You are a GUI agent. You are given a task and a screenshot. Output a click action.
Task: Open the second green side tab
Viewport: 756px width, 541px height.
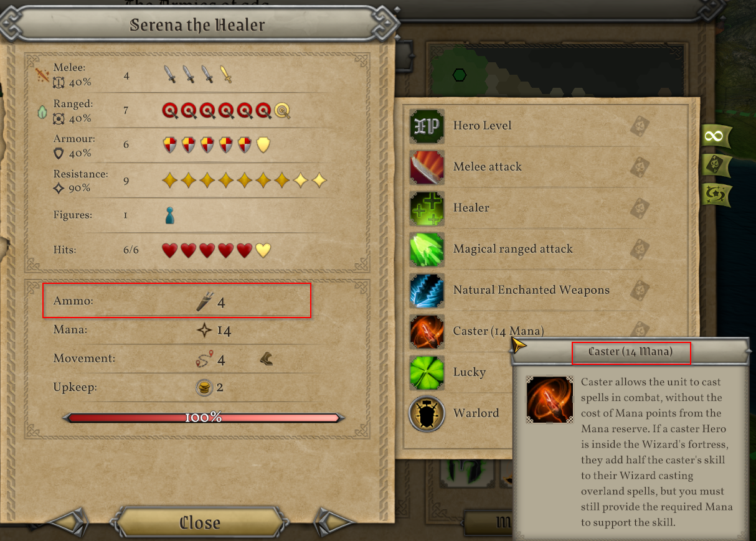(716, 165)
